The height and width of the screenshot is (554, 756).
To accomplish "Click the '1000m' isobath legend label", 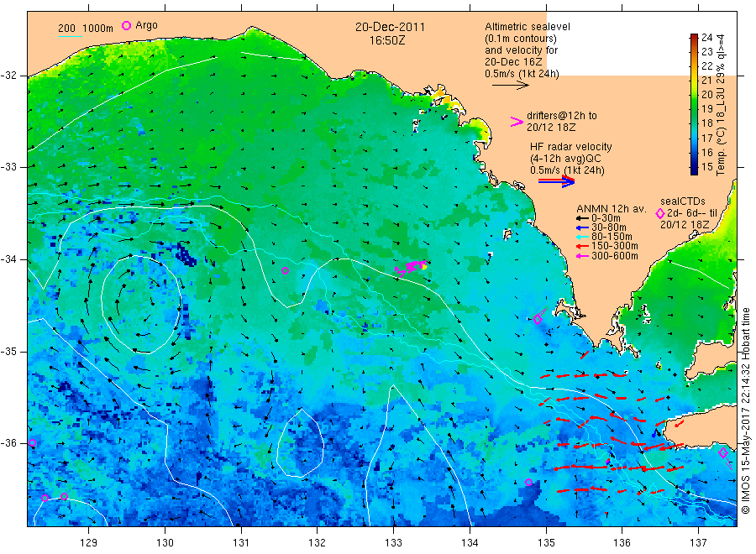I will pyautogui.click(x=98, y=29).
